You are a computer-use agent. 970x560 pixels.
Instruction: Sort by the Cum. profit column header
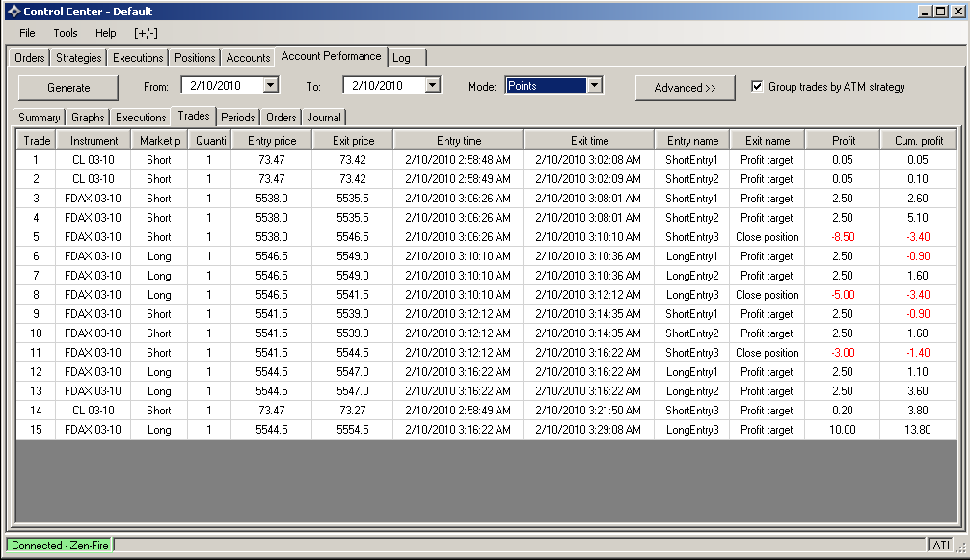point(918,141)
